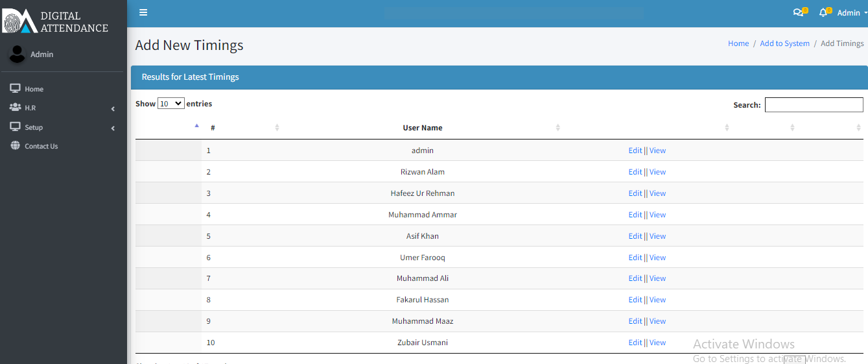
Task: Expand the H.R submenu chevron
Action: tap(113, 108)
